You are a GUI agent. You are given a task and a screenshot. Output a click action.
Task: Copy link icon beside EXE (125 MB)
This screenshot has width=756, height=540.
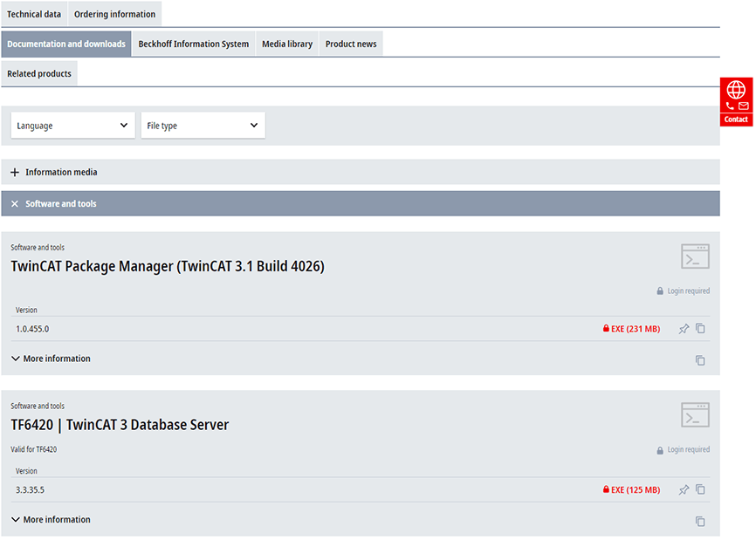click(x=700, y=489)
